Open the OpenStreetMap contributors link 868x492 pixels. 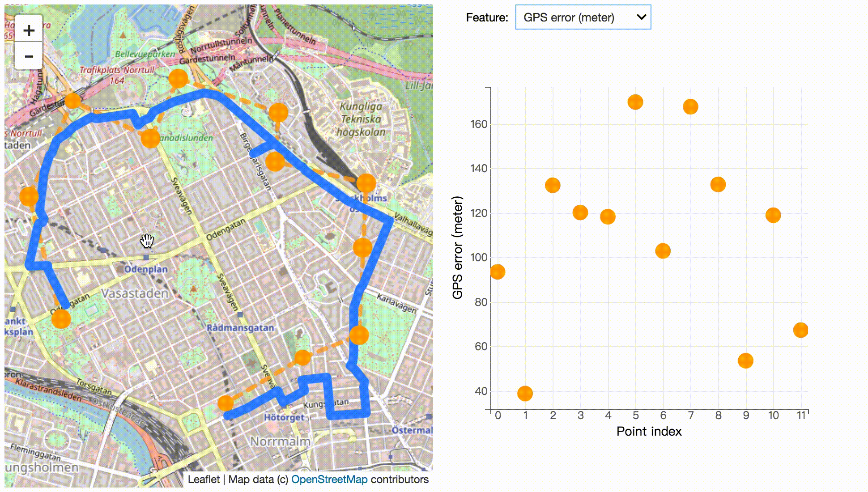[329, 479]
